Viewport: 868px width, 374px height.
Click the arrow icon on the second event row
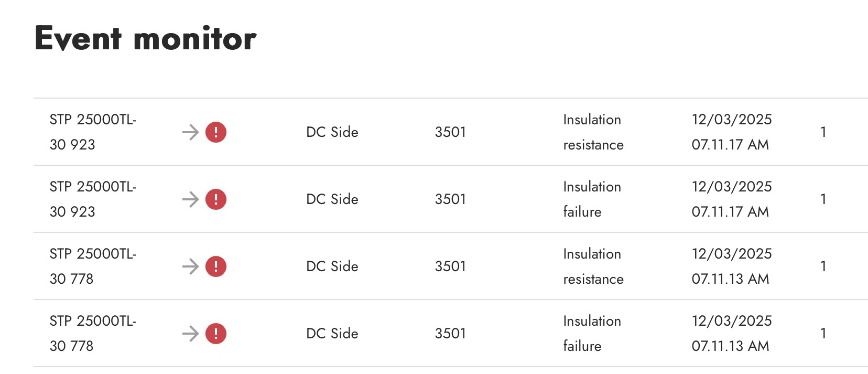tap(190, 199)
